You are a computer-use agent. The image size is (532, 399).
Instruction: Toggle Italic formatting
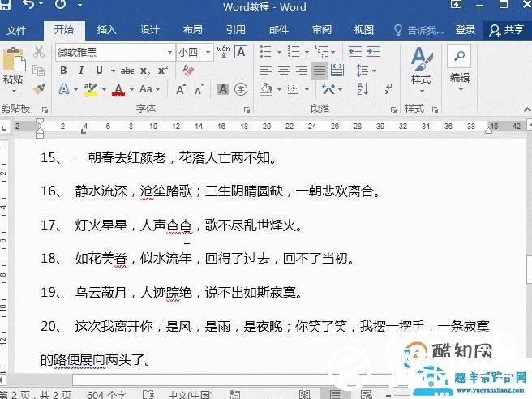click(81, 71)
